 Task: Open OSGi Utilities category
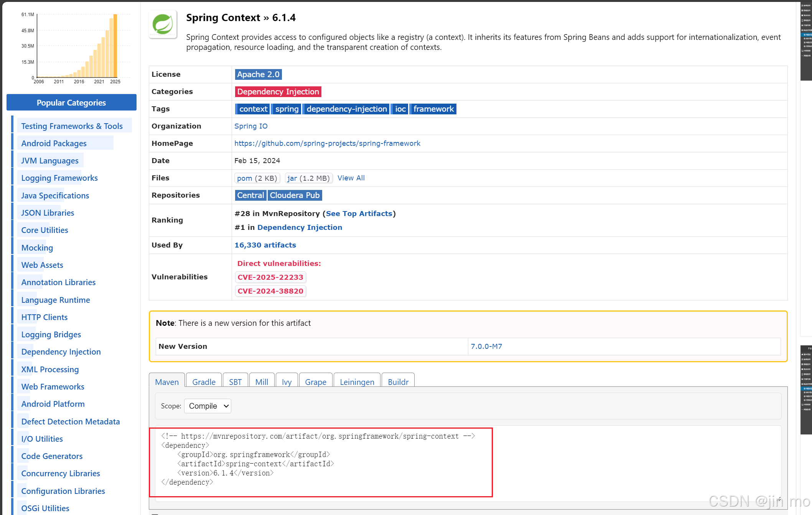coord(45,508)
